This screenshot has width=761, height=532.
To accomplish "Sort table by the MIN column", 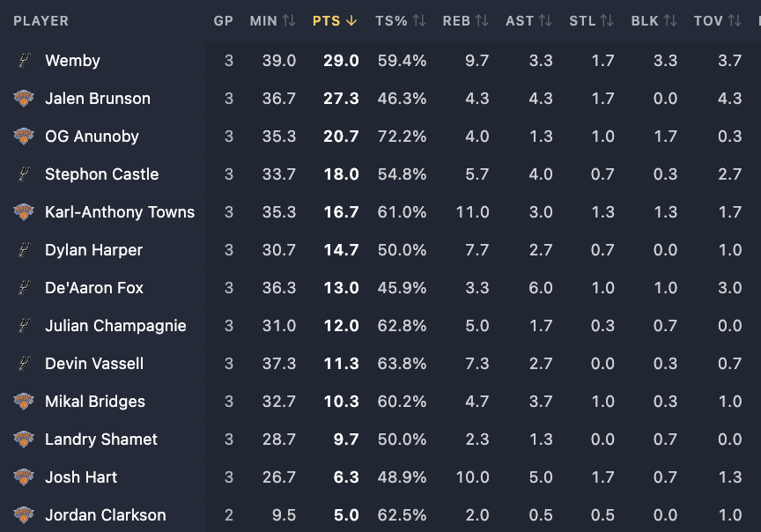I will coord(272,21).
